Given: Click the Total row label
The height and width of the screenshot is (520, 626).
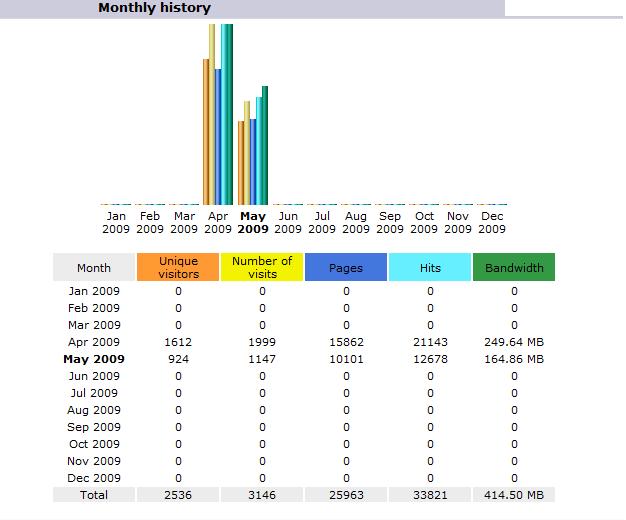Looking at the screenshot, I should [94, 495].
